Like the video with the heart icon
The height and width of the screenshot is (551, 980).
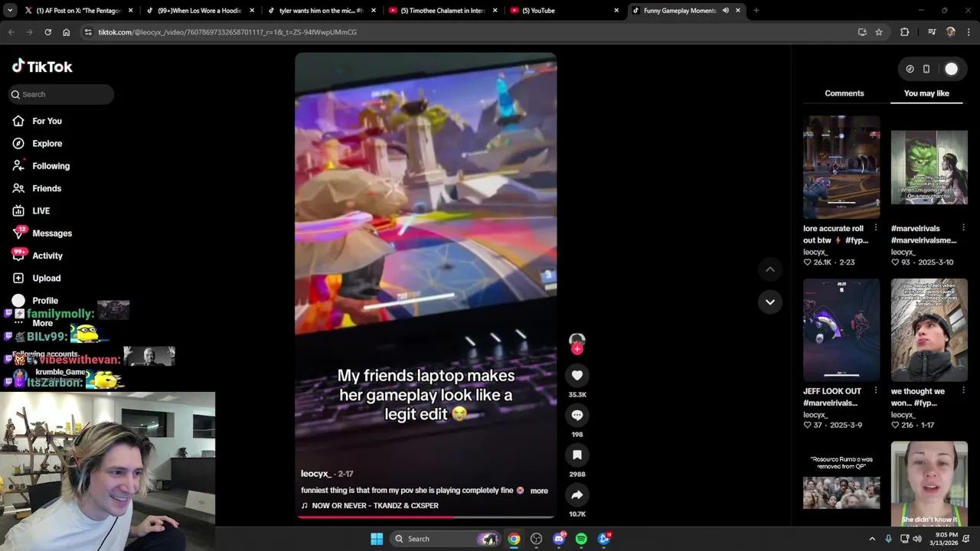tap(577, 375)
